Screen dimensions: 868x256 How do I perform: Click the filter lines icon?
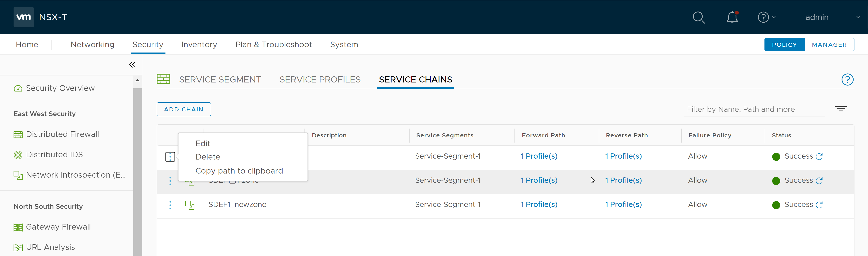coord(840,109)
